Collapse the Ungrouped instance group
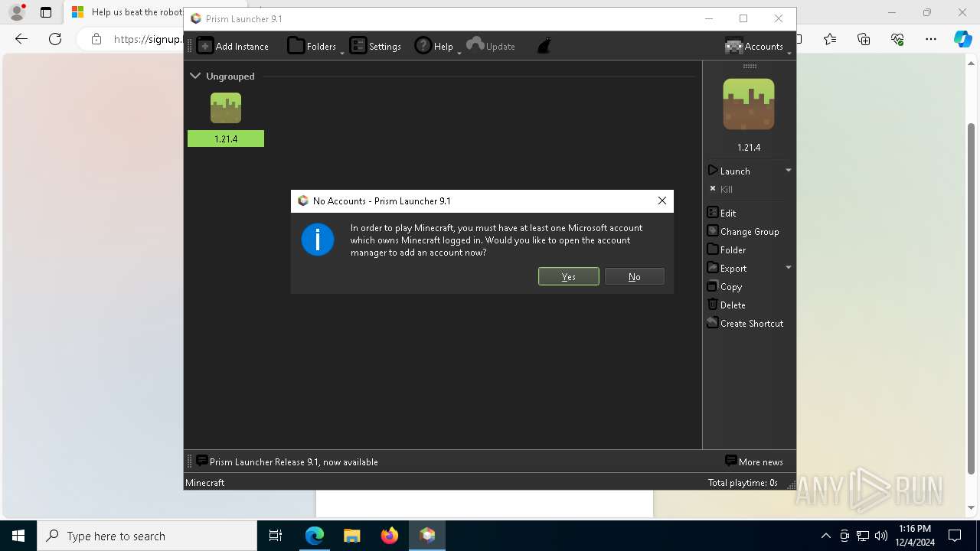 [195, 76]
